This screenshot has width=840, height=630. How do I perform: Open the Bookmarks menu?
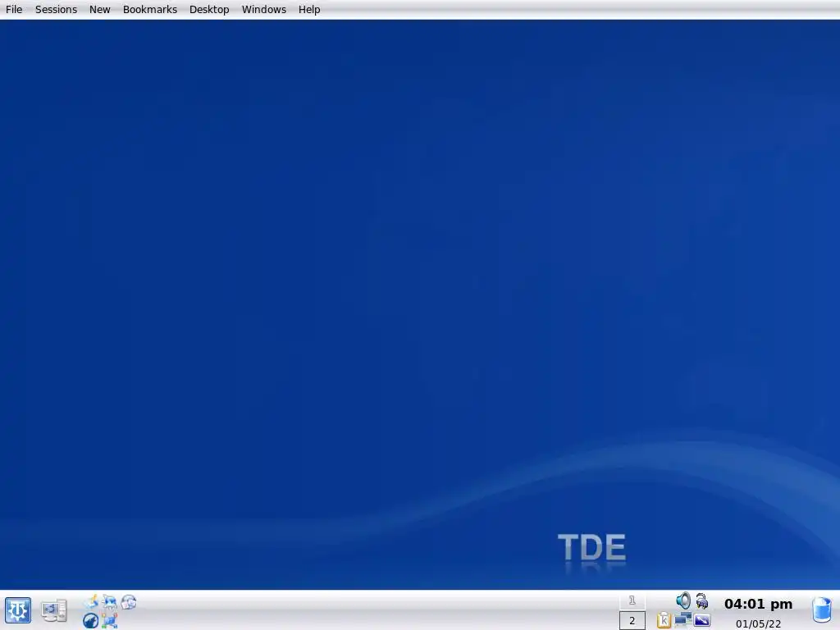tap(150, 10)
